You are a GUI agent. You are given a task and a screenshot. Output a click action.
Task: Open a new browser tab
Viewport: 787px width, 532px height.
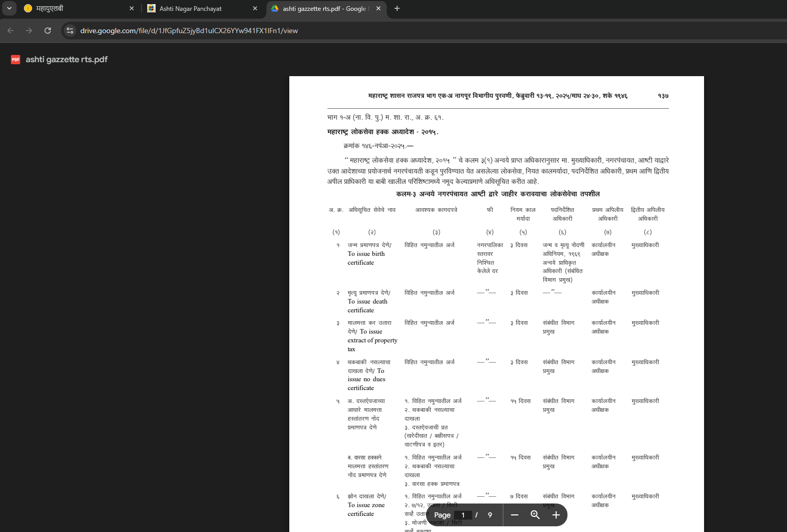(397, 8)
